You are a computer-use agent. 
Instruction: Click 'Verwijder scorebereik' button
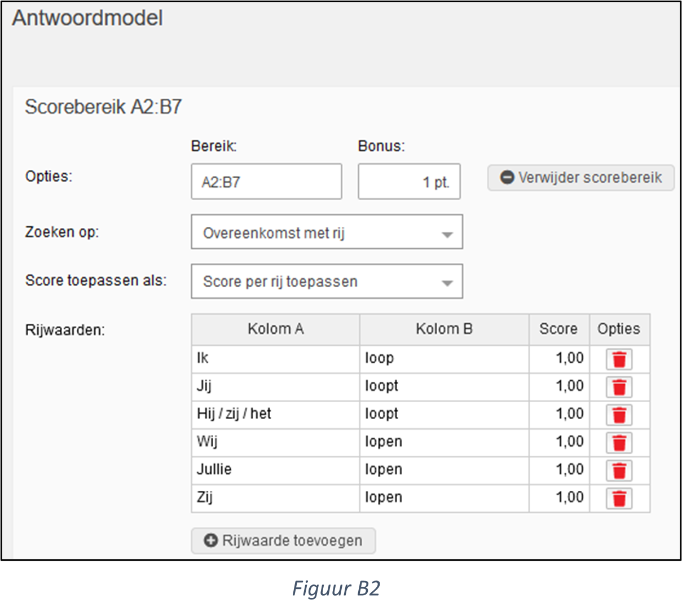[580, 178]
